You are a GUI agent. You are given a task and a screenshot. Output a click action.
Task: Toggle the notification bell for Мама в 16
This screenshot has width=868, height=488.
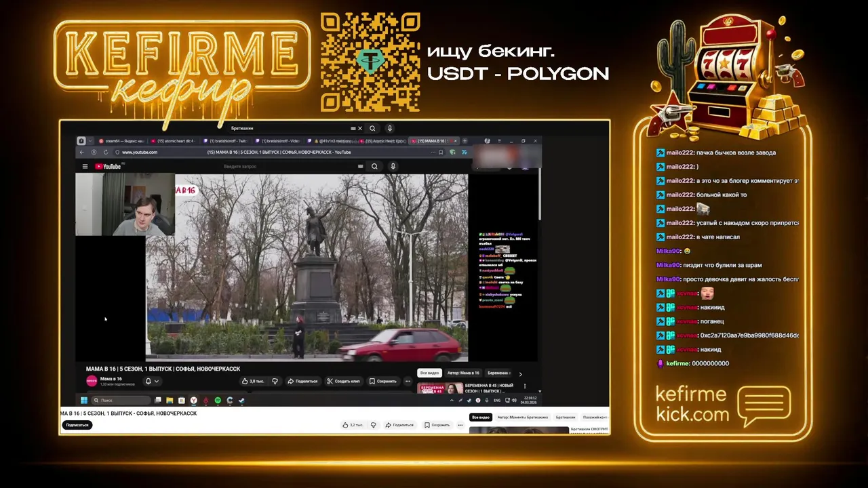(x=148, y=381)
